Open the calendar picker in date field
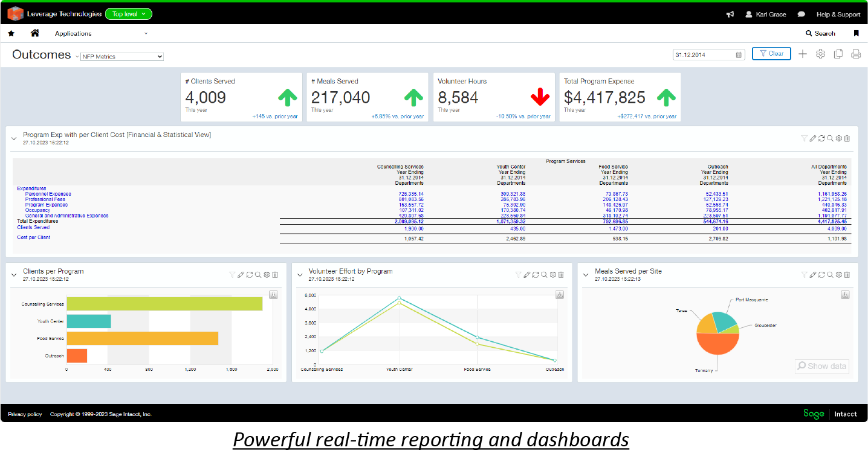 (739, 55)
